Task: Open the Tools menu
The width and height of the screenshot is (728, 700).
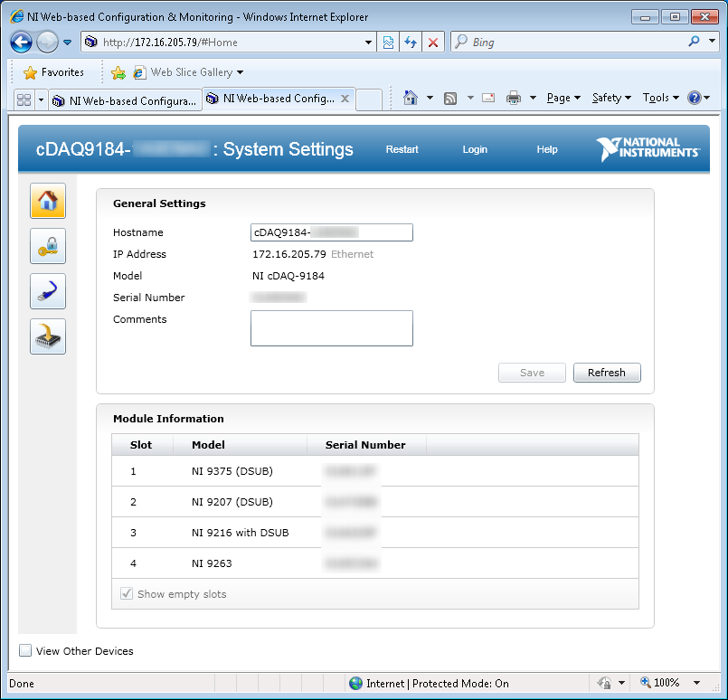Action: [x=661, y=98]
